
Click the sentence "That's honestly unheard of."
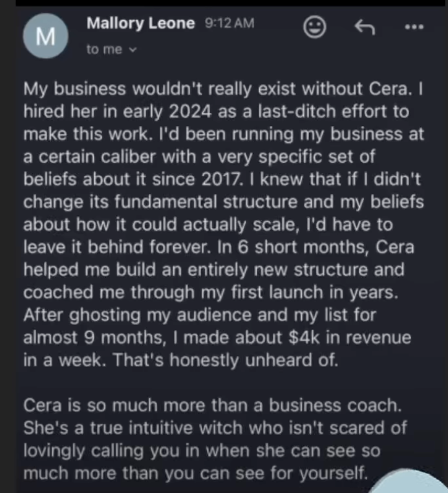225,361
